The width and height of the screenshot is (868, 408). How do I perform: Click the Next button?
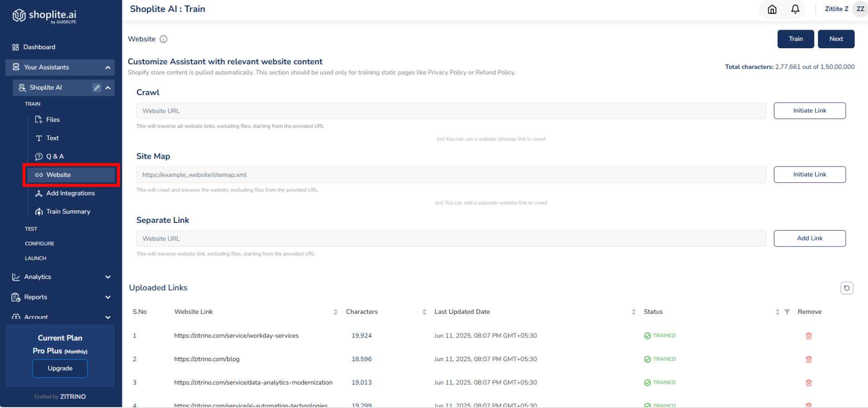[x=836, y=39]
